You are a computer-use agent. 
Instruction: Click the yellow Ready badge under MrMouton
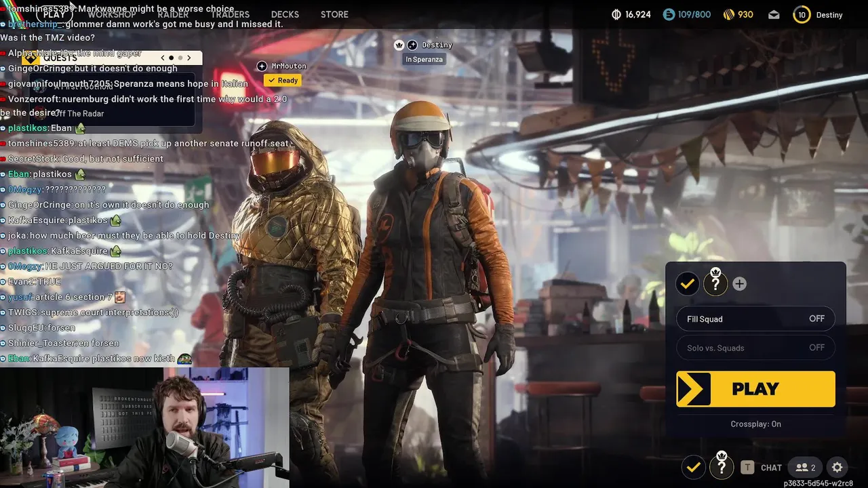tap(283, 80)
